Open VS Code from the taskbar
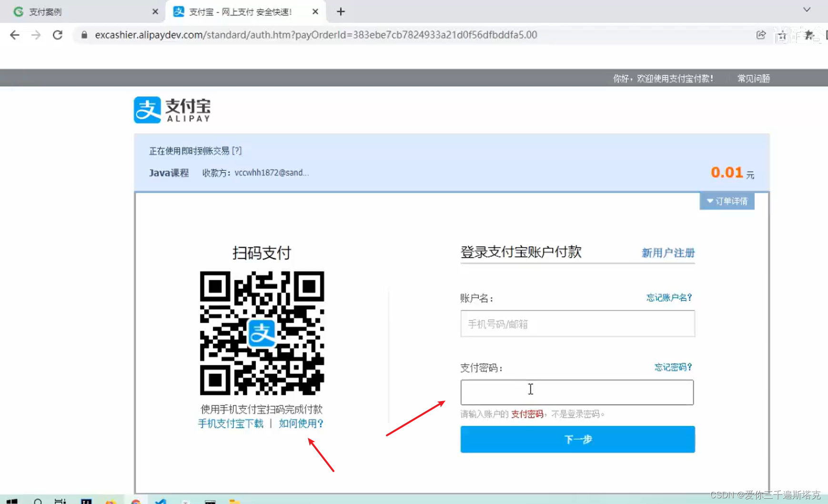828x504 pixels. 161,501
